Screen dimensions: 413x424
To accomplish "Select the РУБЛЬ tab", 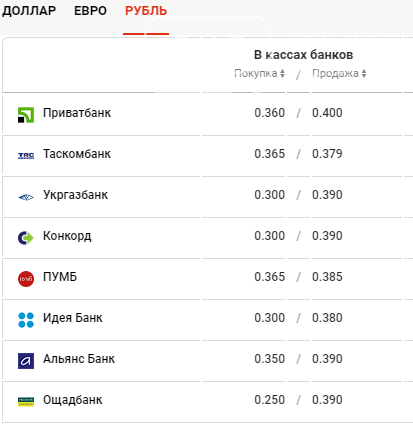I will tap(146, 11).
